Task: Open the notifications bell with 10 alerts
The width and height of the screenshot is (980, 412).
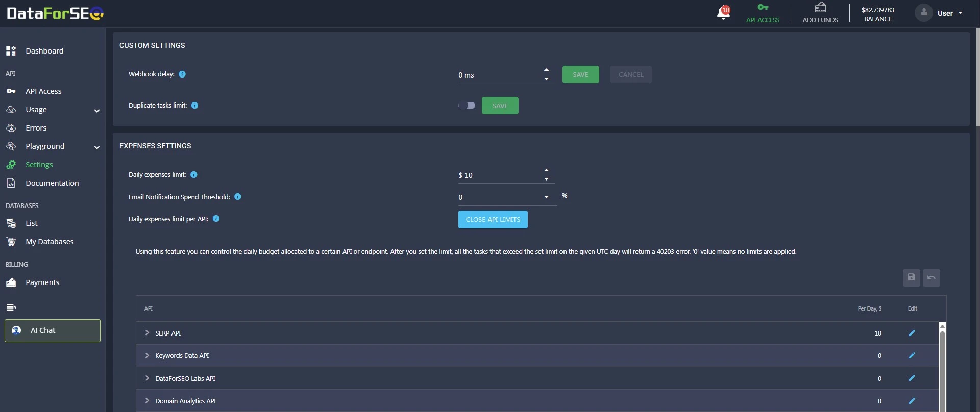Action: (723, 13)
